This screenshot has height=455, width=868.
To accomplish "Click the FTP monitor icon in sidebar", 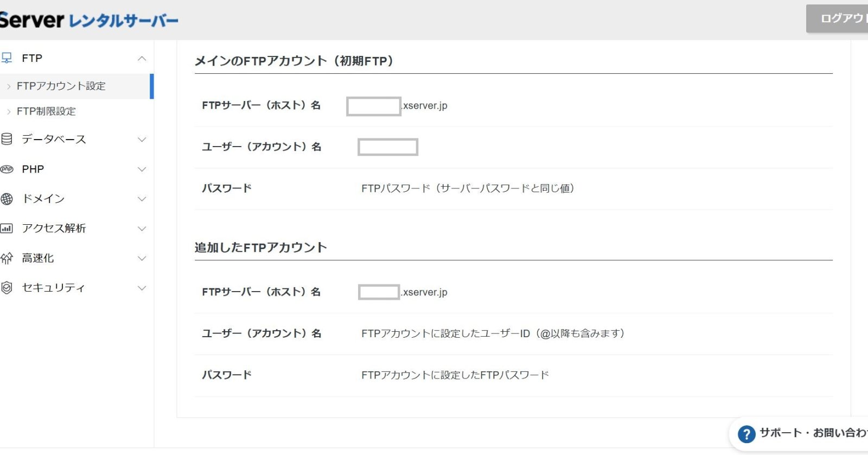I will pyautogui.click(x=7, y=58).
